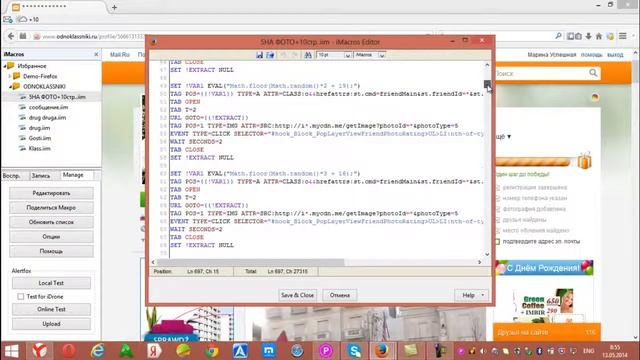Click the помощь link in page header
640x360 pixels.
point(591,55)
